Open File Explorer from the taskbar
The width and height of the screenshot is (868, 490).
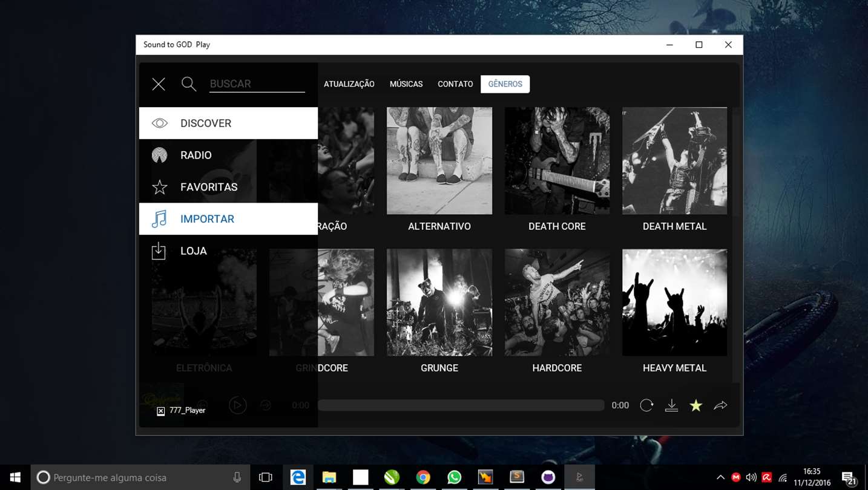point(329,477)
